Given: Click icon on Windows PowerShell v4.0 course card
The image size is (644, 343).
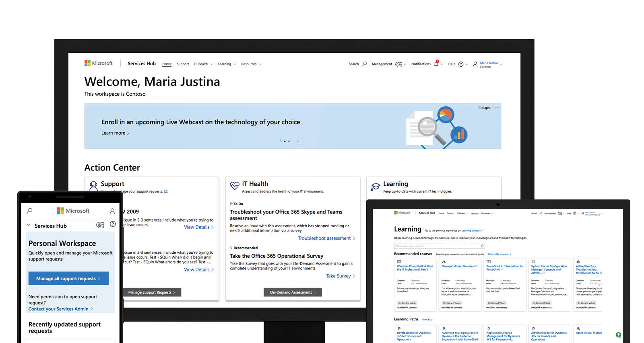Looking at the screenshot, I should 399,261.
